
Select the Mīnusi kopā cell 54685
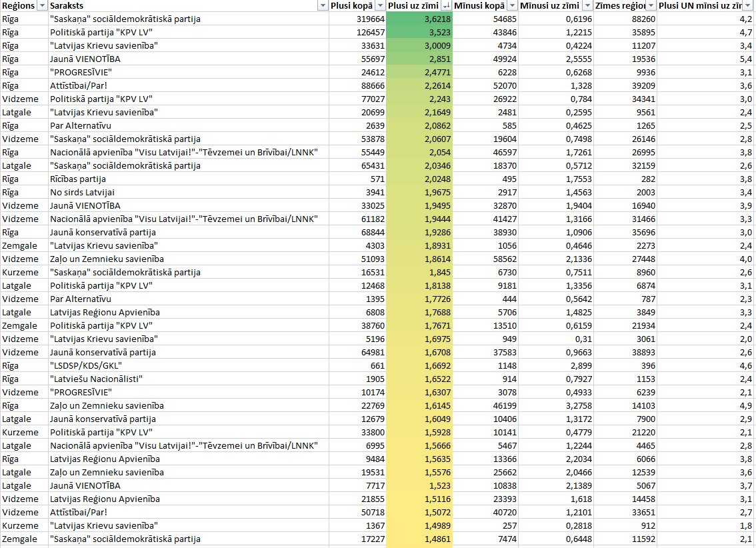pyautogui.click(x=485, y=19)
